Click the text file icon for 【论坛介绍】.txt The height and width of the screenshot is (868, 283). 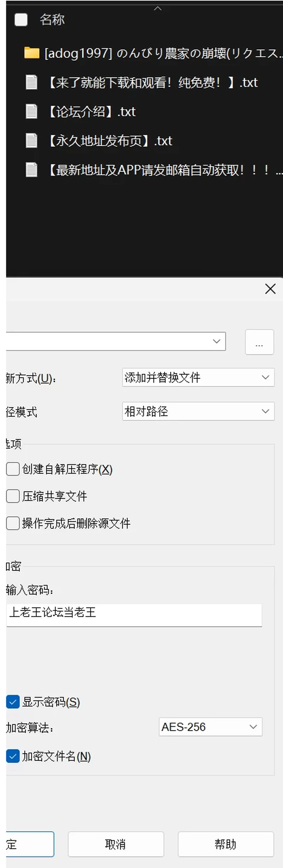[x=31, y=111]
